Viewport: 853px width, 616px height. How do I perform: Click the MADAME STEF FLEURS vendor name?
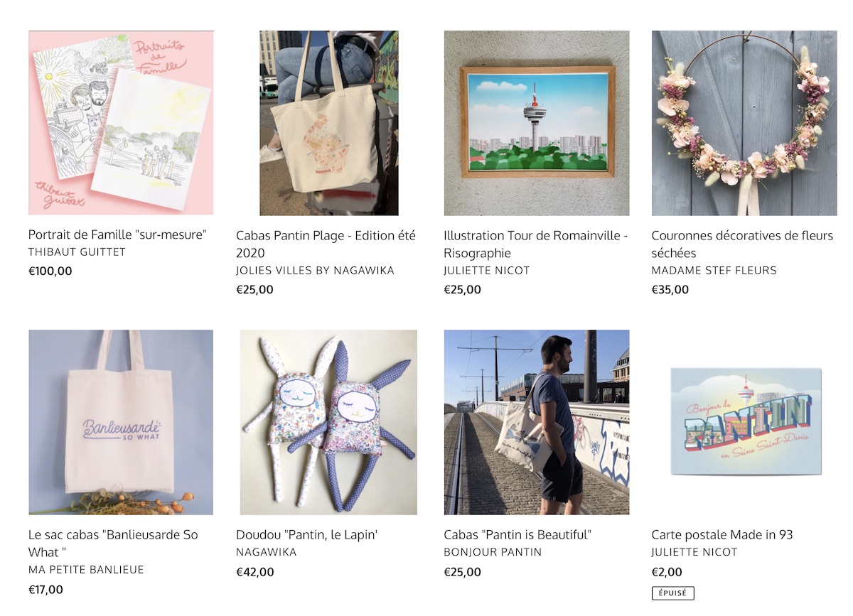[714, 270]
